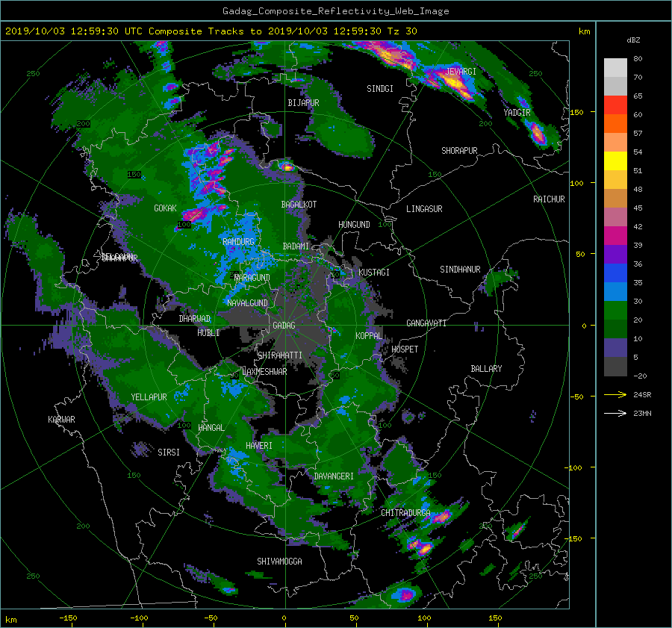Image resolution: width=672 pixels, height=628 pixels.
Task: Click the SINDHANUR city label
Action: point(460,270)
